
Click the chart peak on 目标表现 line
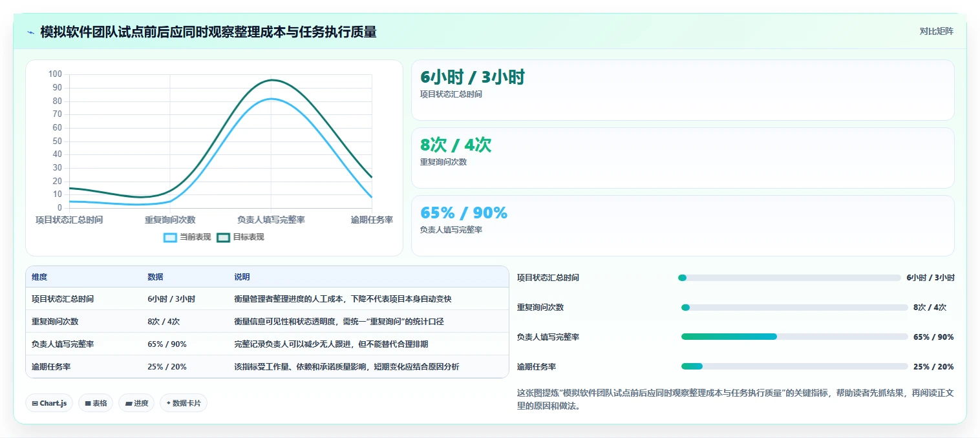[x=272, y=80]
